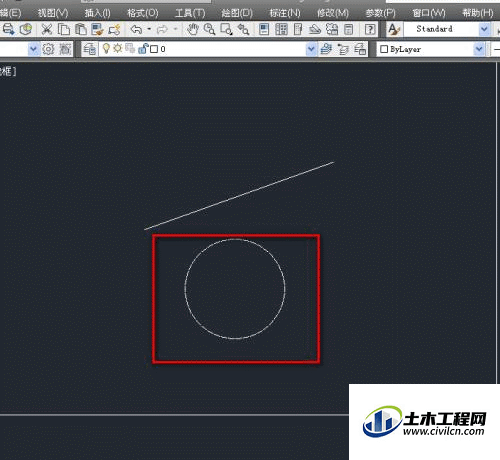Click the Zoom Previous icon
The image size is (500, 460).
click(243, 30)
